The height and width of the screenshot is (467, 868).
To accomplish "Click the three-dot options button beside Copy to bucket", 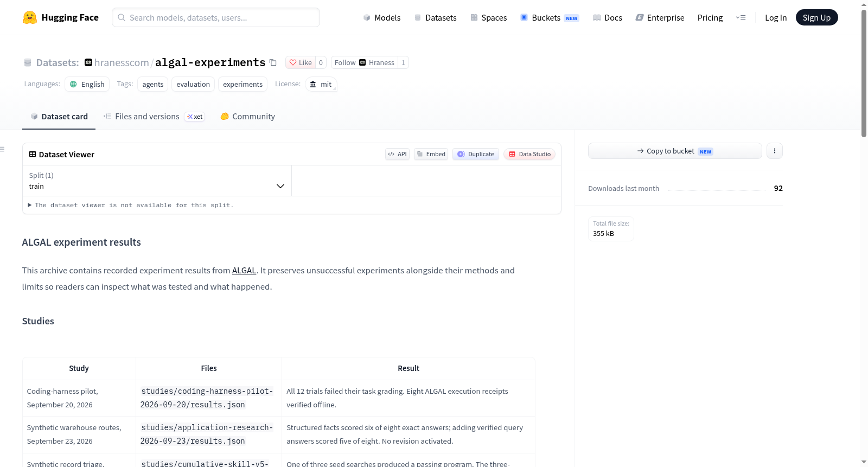I will 775,151.
